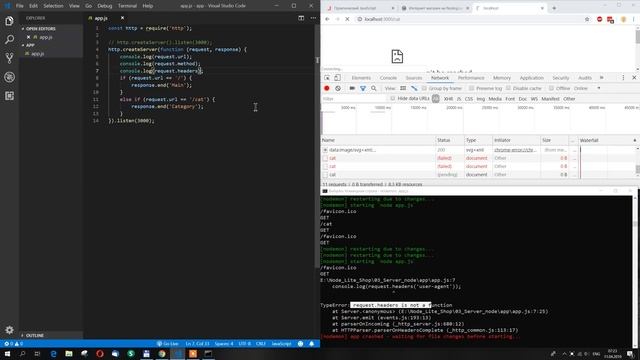The height and width of the screenshot is (360, 640).
Task: Toggle the device toolbar in DevTools
Action: click(337, 78)
